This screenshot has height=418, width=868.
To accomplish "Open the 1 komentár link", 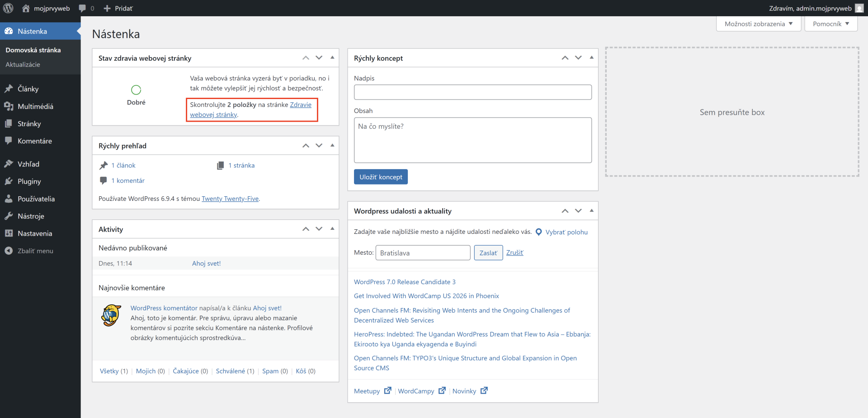I will (x=128, y=180).
